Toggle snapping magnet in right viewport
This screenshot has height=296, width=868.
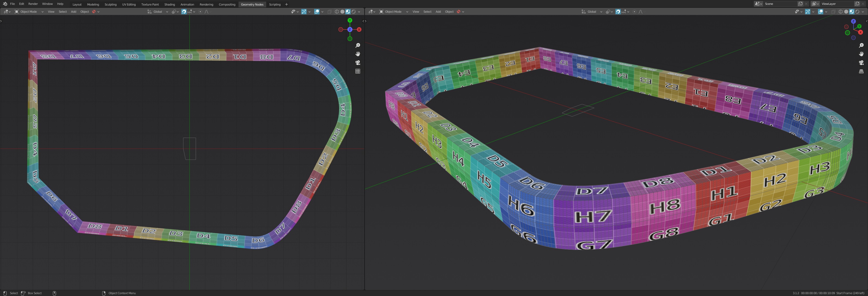[x=618, y=12]
